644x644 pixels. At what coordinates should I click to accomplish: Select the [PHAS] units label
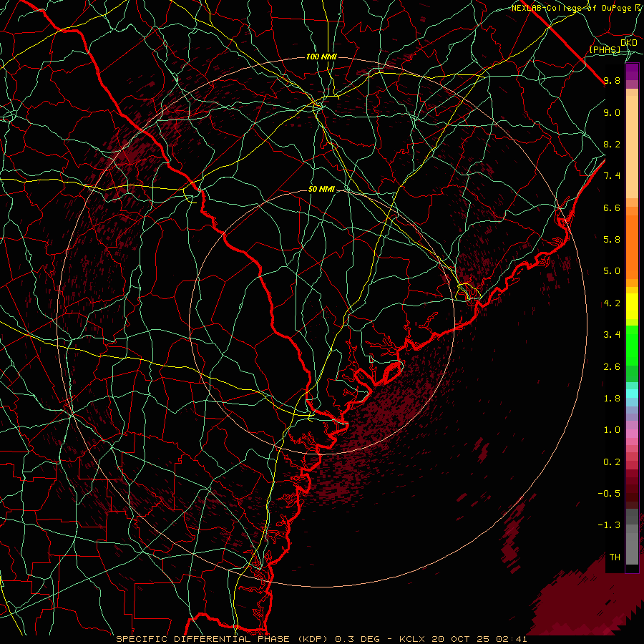pyautogui.click(x=605, y=50)
